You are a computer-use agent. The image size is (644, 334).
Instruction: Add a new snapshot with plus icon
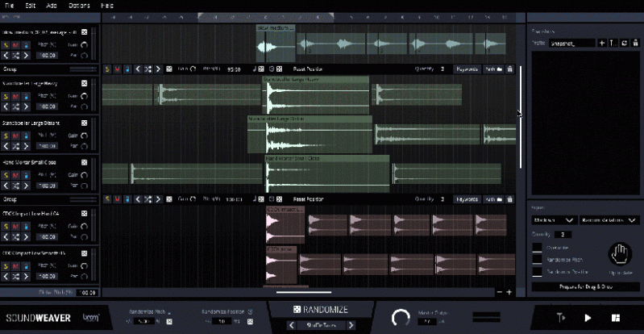click(602, 44)
